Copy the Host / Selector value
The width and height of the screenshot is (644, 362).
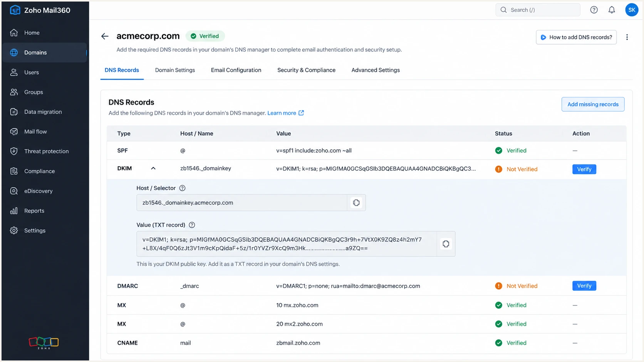click(x=356, y=203)
